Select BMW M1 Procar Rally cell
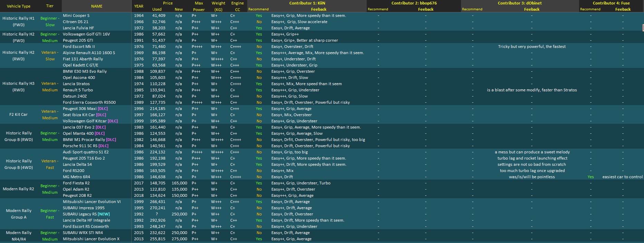Image resolution: width=644 pixels, height=243 pixels. pyautogui.click(x=97, y=140)
